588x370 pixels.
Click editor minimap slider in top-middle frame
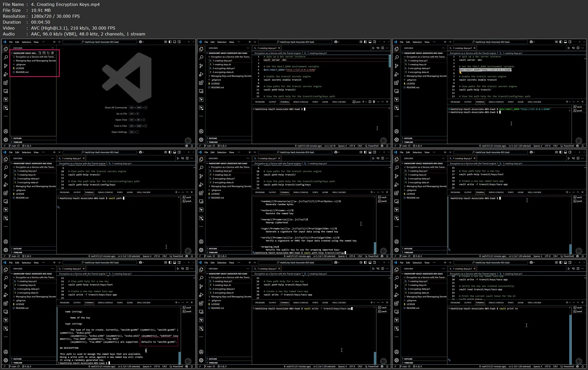pos(390,61)
